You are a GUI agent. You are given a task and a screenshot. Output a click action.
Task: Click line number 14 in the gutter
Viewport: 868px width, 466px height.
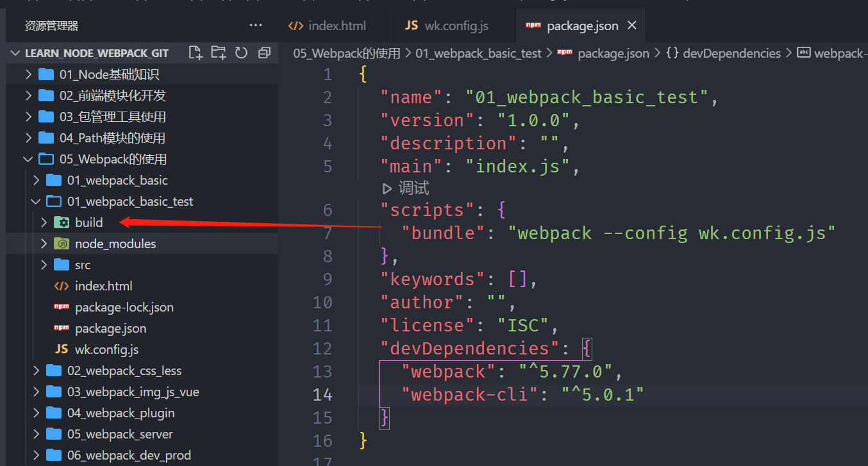coord(322,394)
